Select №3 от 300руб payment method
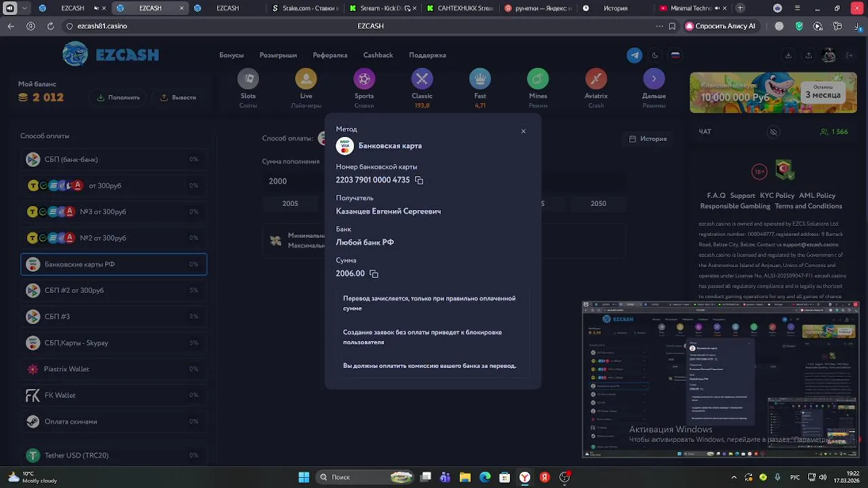 pos(114,212)
